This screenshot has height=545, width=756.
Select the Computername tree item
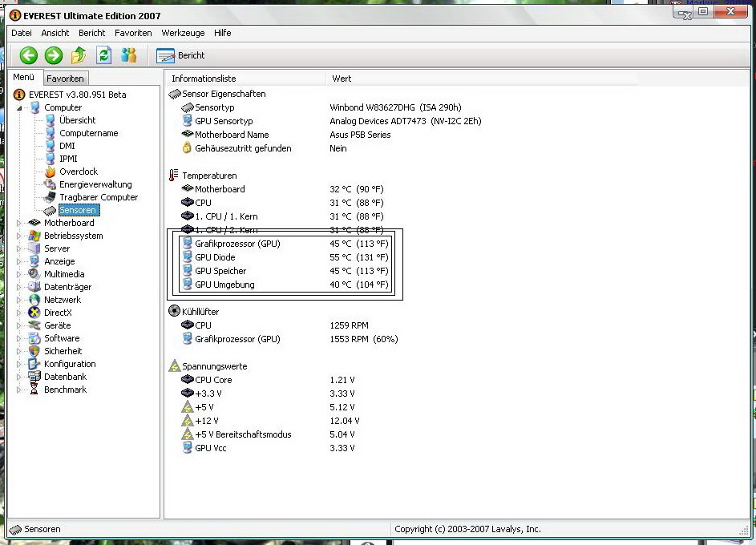point(89,133)
